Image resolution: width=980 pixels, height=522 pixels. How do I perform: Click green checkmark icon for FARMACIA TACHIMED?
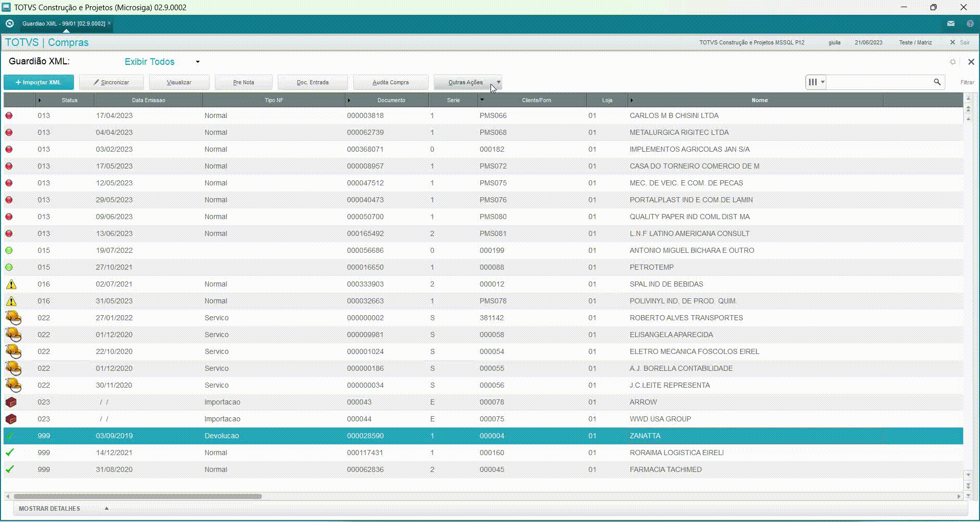point(10,469)
